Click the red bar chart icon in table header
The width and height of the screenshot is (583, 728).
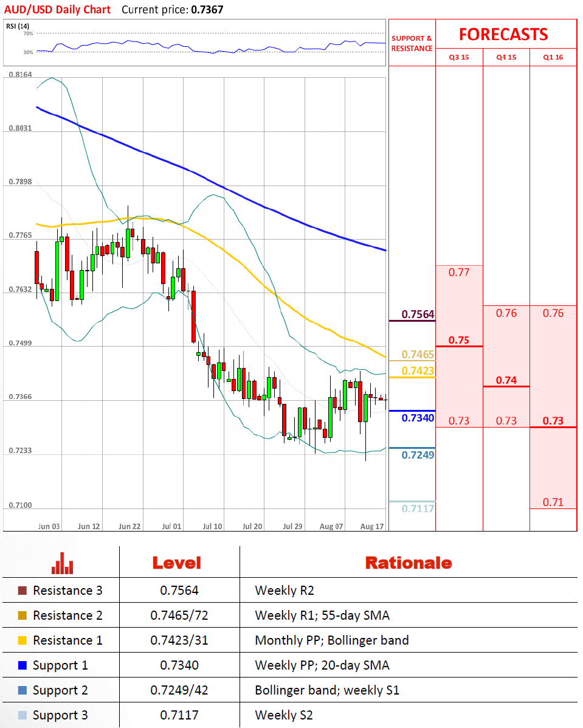click(62, 563)
